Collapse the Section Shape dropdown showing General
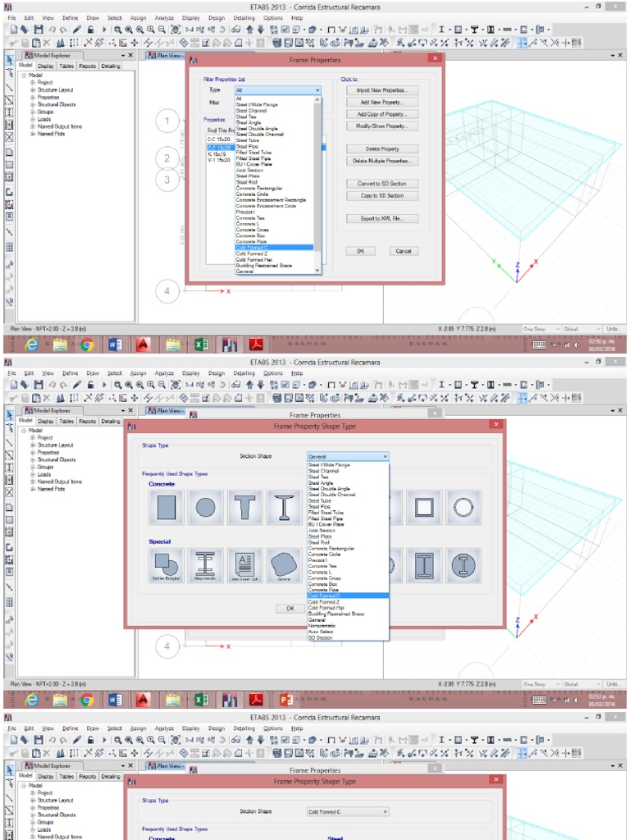Viewport: 630px width, 840px height. [348, 456]
